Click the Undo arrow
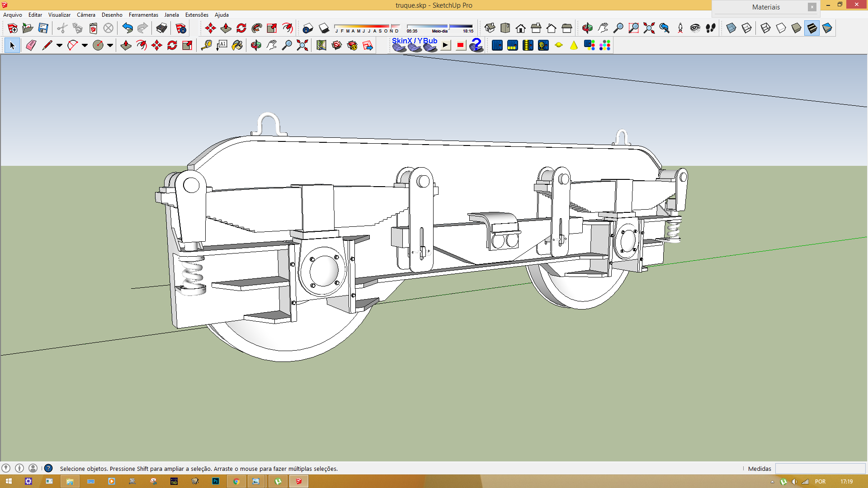The height and width of the screenshot is (488, 868). coord(127,28)
